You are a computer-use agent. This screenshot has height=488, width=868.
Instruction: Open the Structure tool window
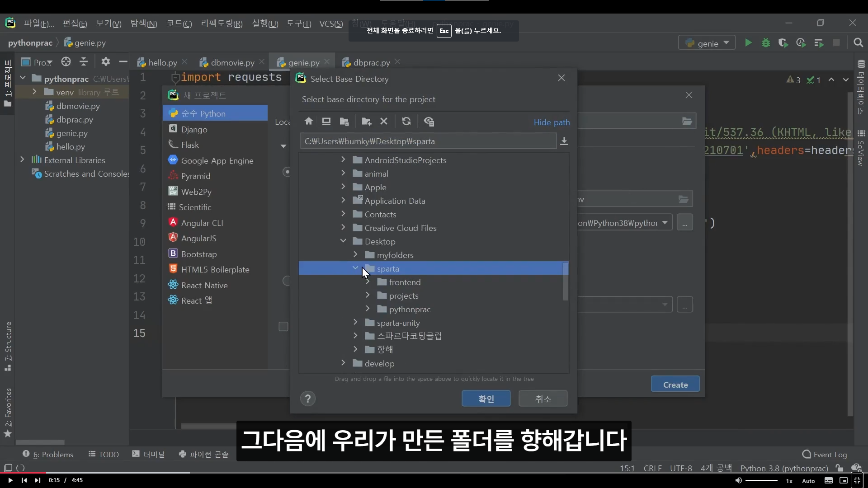click(8, 346)
